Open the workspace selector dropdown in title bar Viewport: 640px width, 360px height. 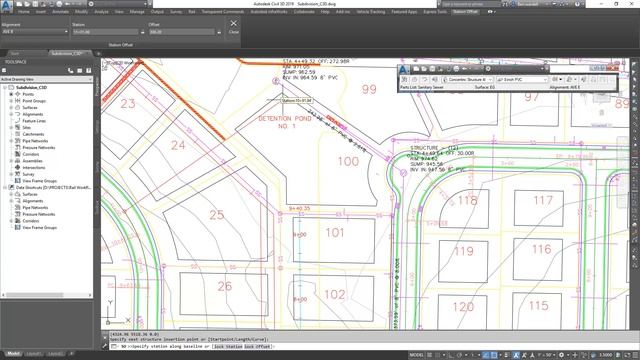click(118, 4)
